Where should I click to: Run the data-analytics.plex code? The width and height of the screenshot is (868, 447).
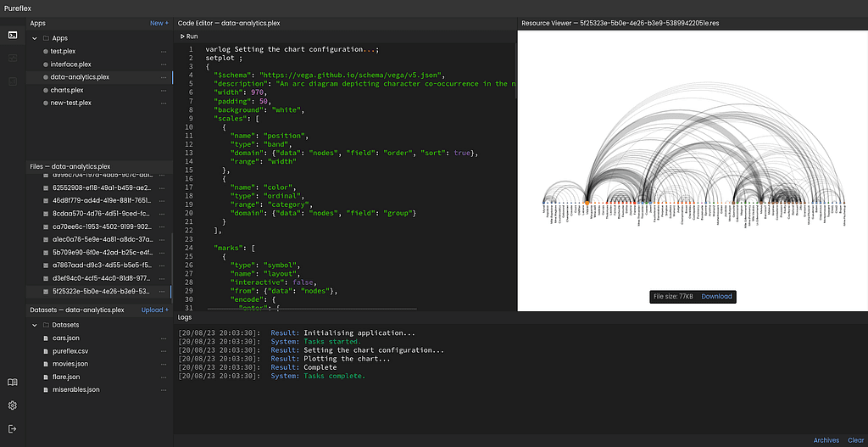(189, 36)
